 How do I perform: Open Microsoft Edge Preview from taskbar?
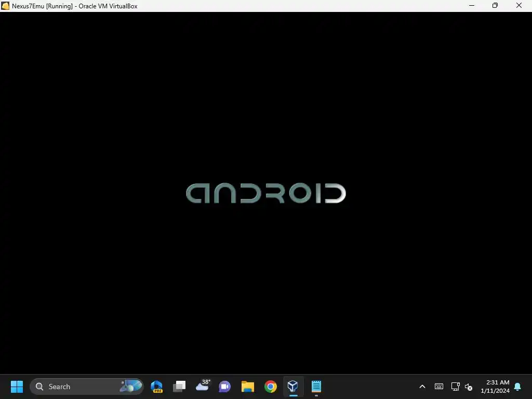coord(157,387)
